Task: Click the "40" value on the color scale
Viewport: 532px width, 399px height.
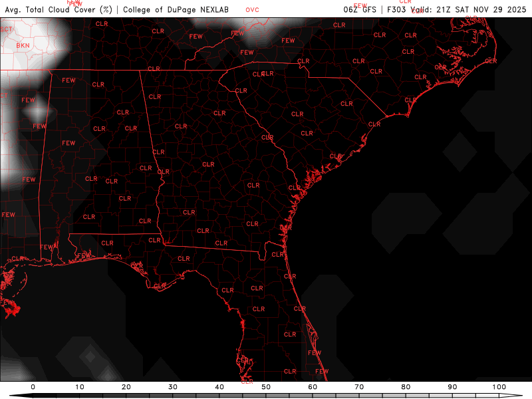Action: pos(219,387)
